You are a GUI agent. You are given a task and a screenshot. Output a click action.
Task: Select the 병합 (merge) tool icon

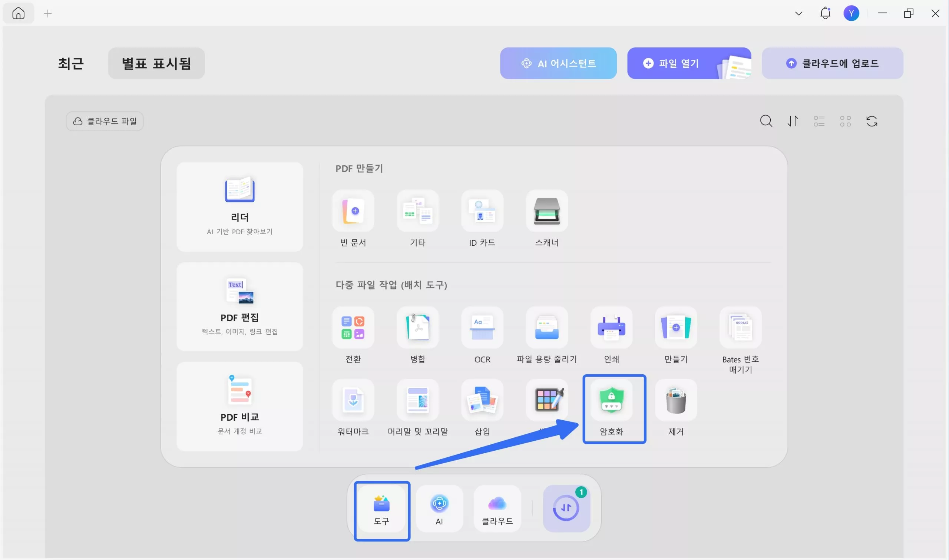[x=417, y=328]
